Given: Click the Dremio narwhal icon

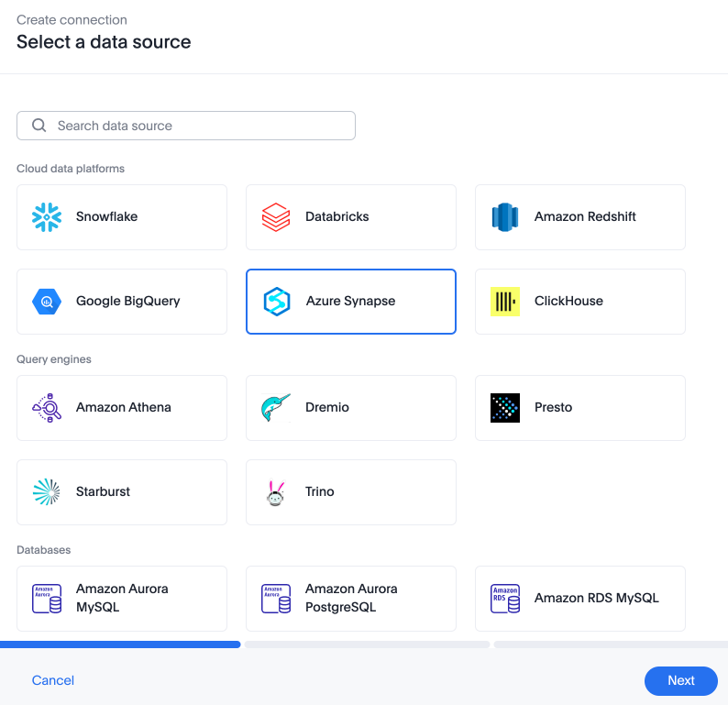Looking at the screenshot, I should 276,408.
